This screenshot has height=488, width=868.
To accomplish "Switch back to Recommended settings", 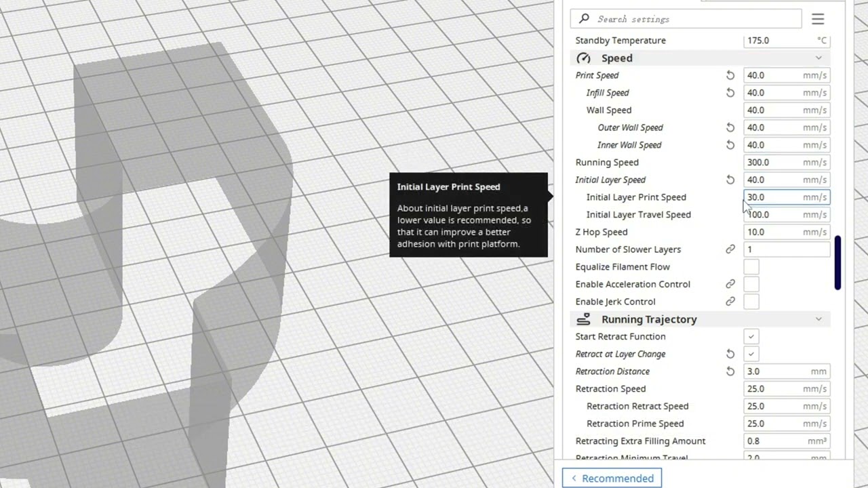I will (x=612, y=478).
